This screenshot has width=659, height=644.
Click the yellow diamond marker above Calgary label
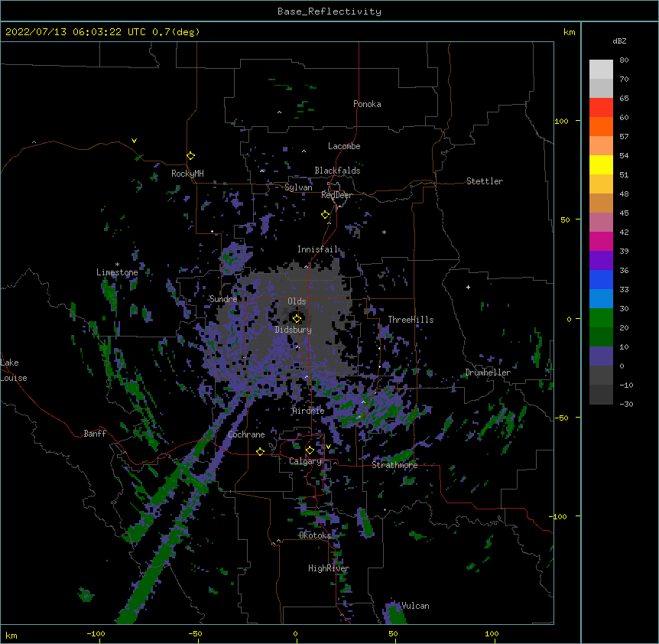point(310,450)
